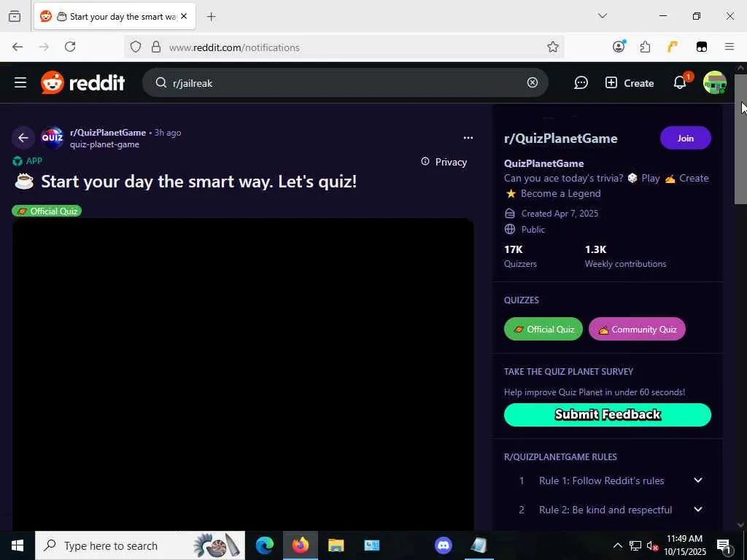Open the Windows notification center

(724, 545)
